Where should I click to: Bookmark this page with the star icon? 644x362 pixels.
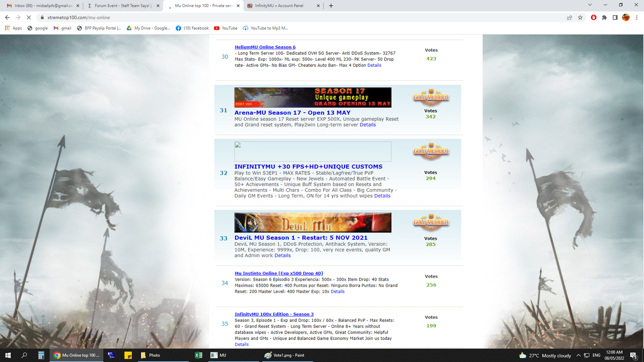580,17
